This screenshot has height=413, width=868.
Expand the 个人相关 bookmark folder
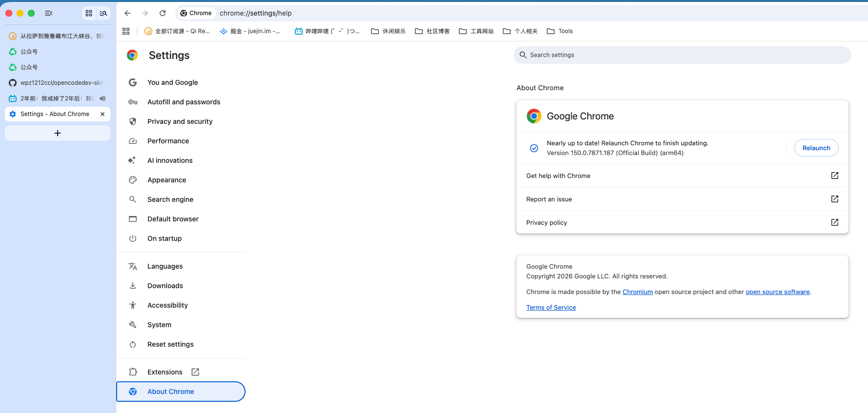pos(520,31)
